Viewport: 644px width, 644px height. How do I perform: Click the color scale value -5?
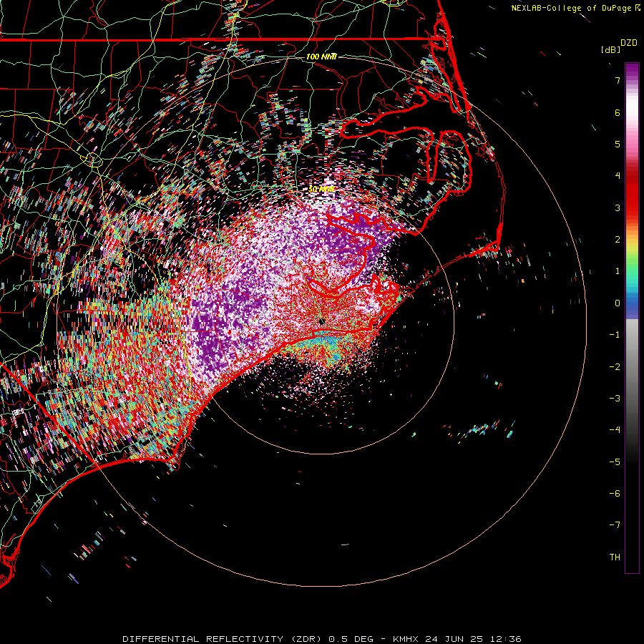[x=615, y=462]
